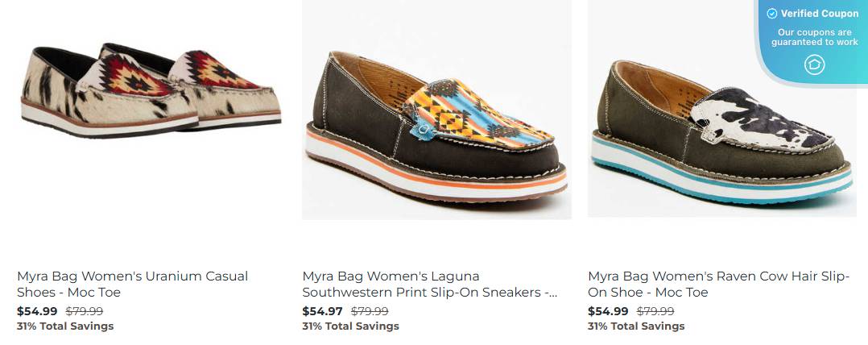
Task: Click the struck-through $79.99 for Laguna sneakers
Action: click(x=370, y=311)
